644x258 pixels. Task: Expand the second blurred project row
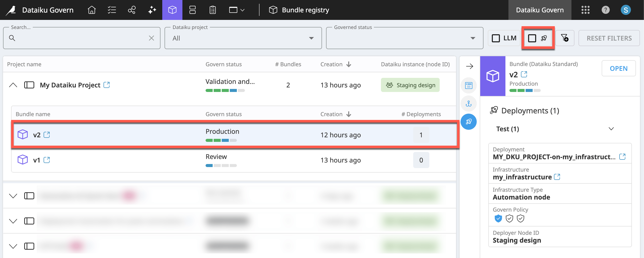click(x=13, y=221)
